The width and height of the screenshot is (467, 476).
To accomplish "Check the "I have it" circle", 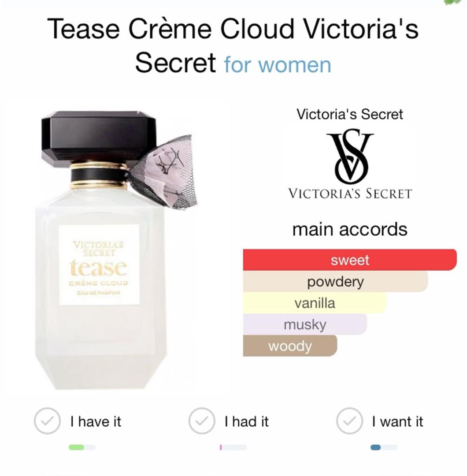I will 47,421.
